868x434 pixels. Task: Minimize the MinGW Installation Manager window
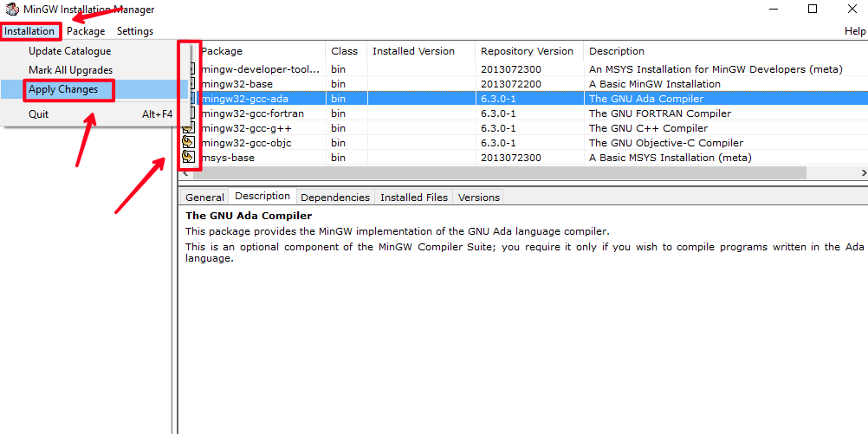coord(774,9)
